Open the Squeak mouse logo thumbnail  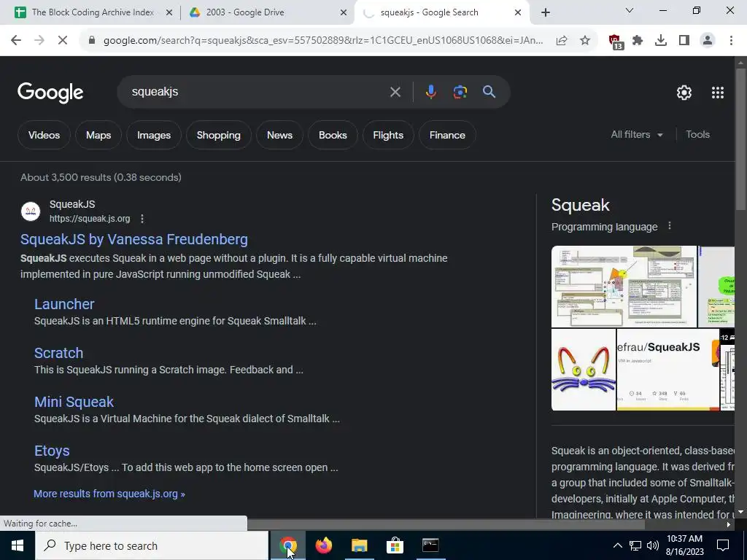click(584, 370)
